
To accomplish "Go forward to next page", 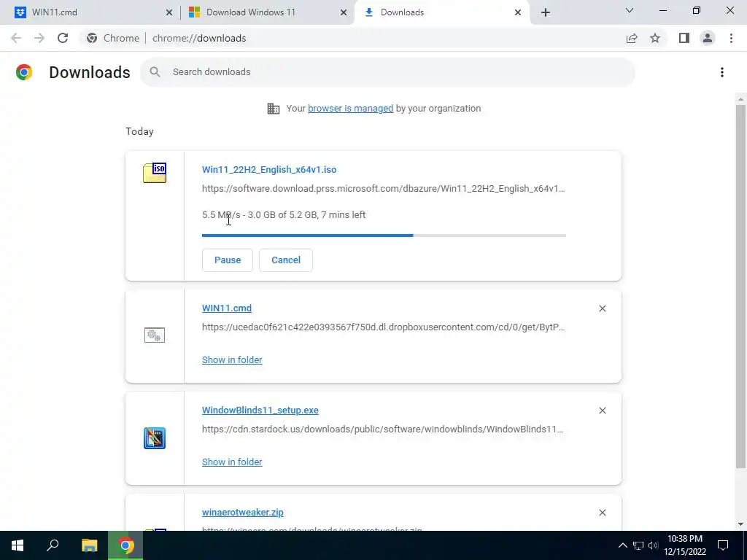I will click(39, 38).
